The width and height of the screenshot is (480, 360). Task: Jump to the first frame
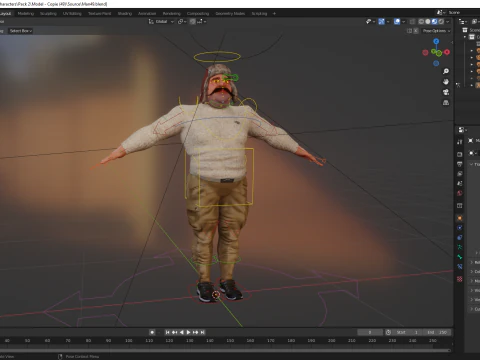(x=167, y=332)
